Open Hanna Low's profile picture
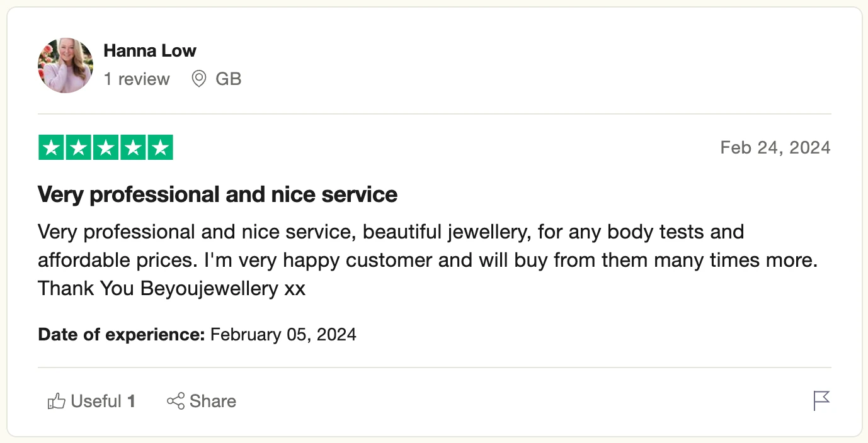This screenshot has width=868, height=443. [66, 65]
